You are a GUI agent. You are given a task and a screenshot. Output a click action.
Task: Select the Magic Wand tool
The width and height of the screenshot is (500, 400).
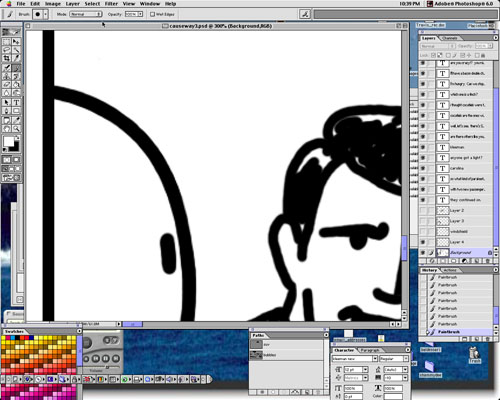(x=16, y=50)
